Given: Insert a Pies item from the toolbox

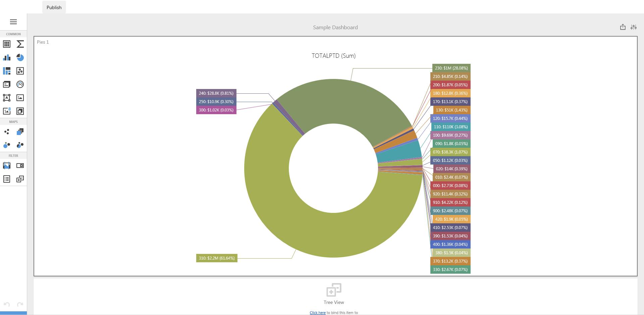Looking at the screenshot, I should point(20,57).
